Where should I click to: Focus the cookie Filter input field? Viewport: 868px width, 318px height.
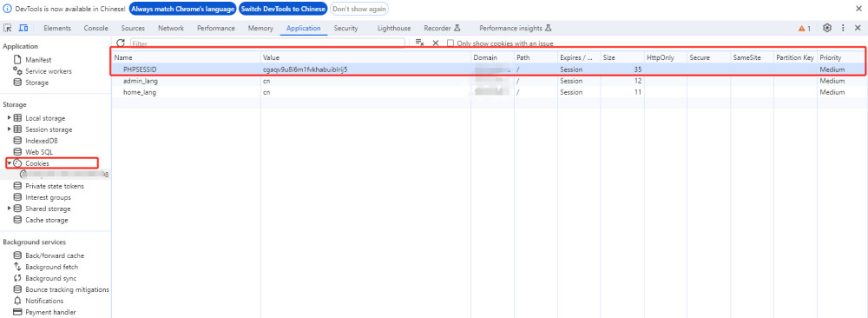pos(267,43)
